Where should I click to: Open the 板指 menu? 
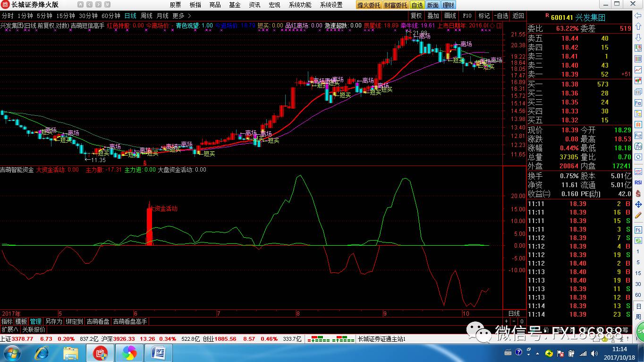pos(195,5)
